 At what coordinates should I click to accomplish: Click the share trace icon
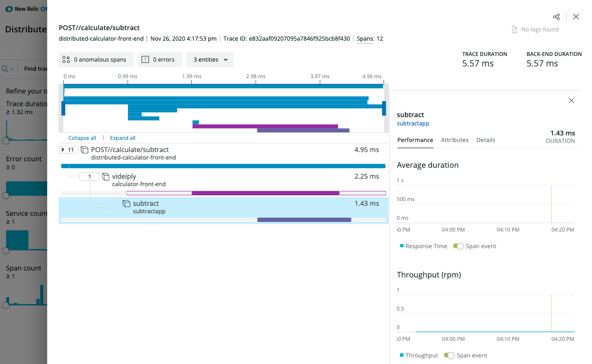[x=556, y=17]
